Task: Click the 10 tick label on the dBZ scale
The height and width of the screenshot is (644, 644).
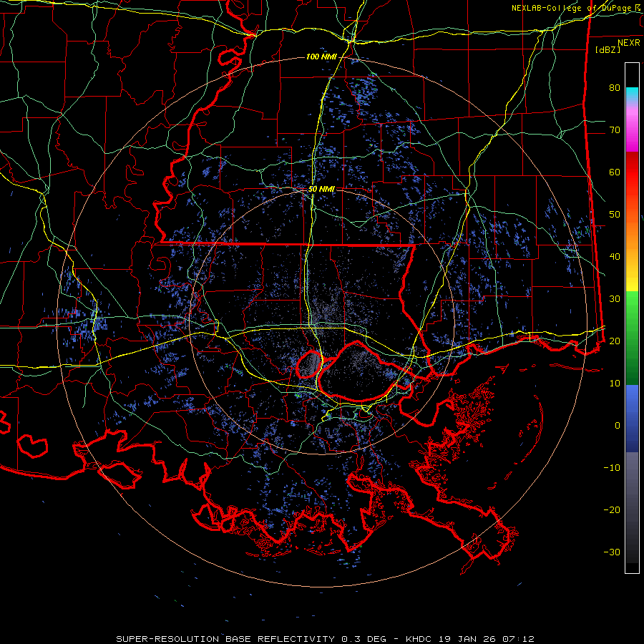Action: [x=615, y=384]
